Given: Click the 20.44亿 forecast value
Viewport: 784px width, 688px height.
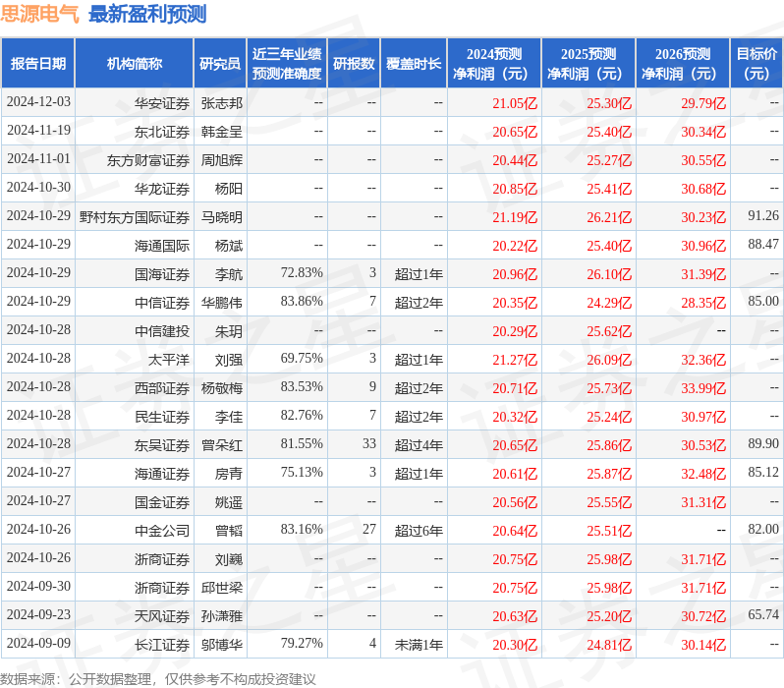Looking at the screenshot, I should (x=515, y=160).
